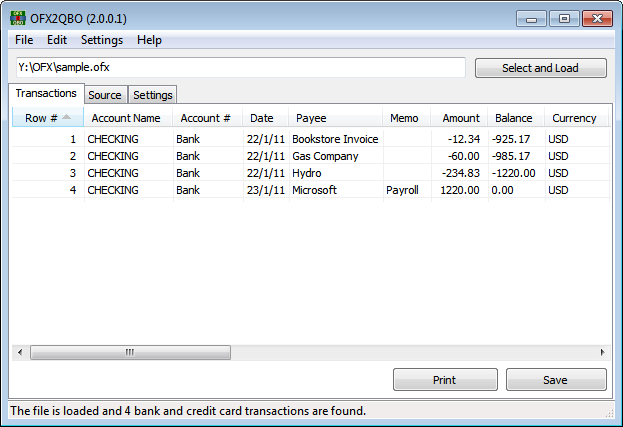Click the file path input field
Screen dimensions: 623x427
(240, 67)
